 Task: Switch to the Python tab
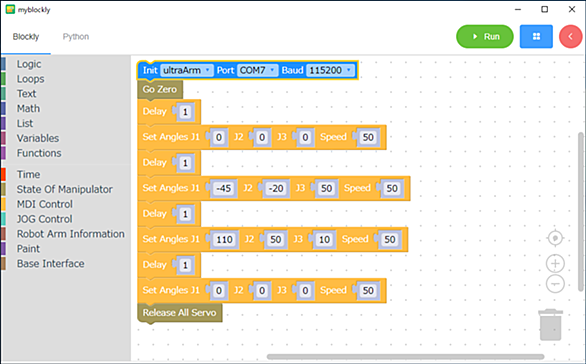coord(76,37)
